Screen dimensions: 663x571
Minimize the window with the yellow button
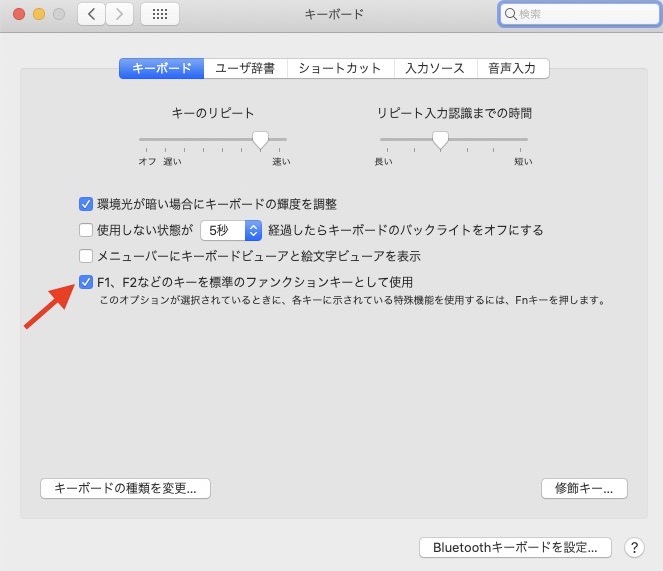click(x=39, y=14)
